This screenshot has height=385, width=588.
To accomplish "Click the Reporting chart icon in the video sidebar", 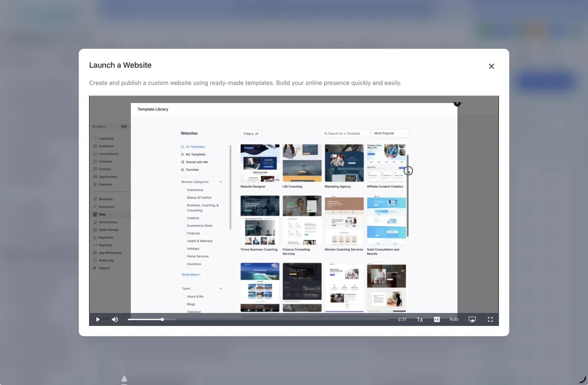I will [x=95, y=245].
